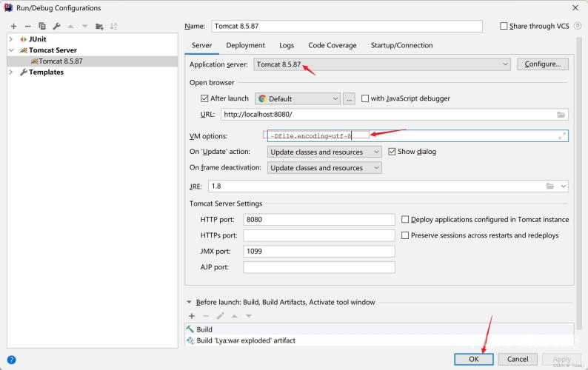Remove selected configuration with minus icon

coord(27,26)
